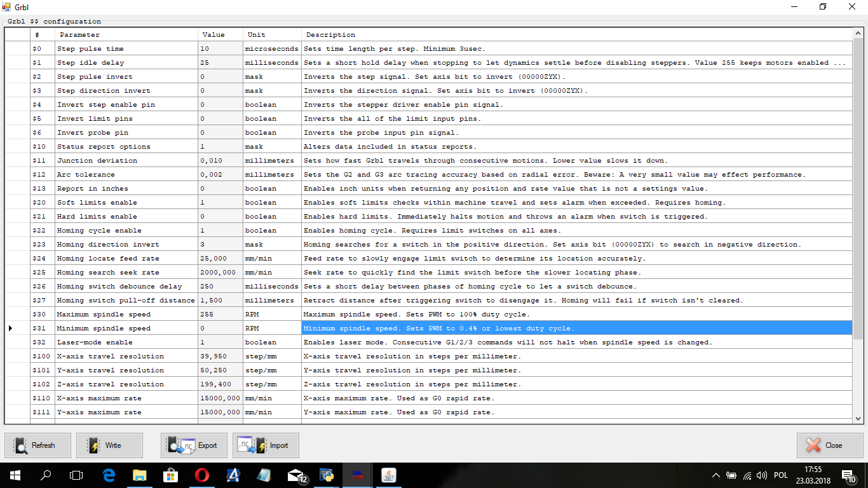The width and height of the screenshot is (868, 488).
Task: Open the Mail app with 12 unread
Action: (295, 475)
